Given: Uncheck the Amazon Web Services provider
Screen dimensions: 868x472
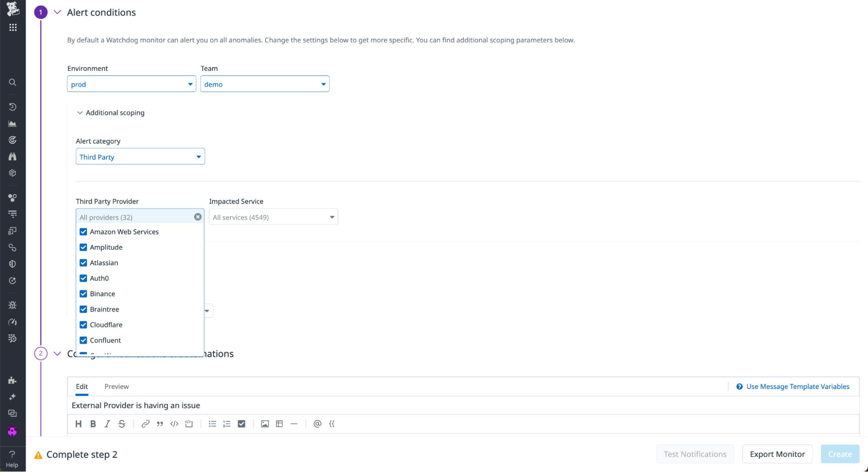Looking at the screenshot, I should pos(83,232).
